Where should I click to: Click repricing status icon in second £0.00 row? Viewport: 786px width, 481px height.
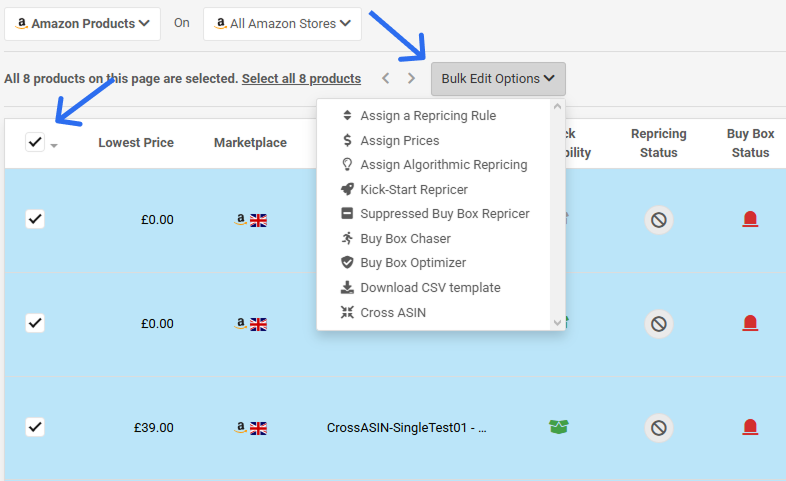coord(659,324)
